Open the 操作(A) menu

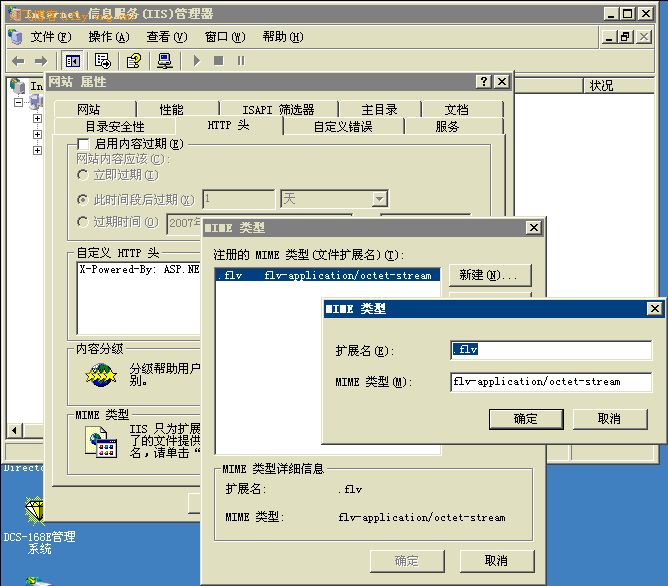click(x=108, y=37)
